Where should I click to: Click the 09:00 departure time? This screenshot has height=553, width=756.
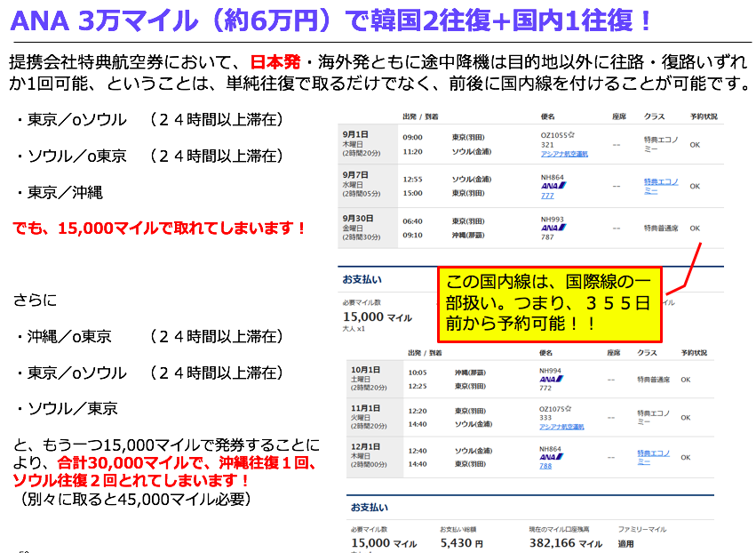(413, 138)
